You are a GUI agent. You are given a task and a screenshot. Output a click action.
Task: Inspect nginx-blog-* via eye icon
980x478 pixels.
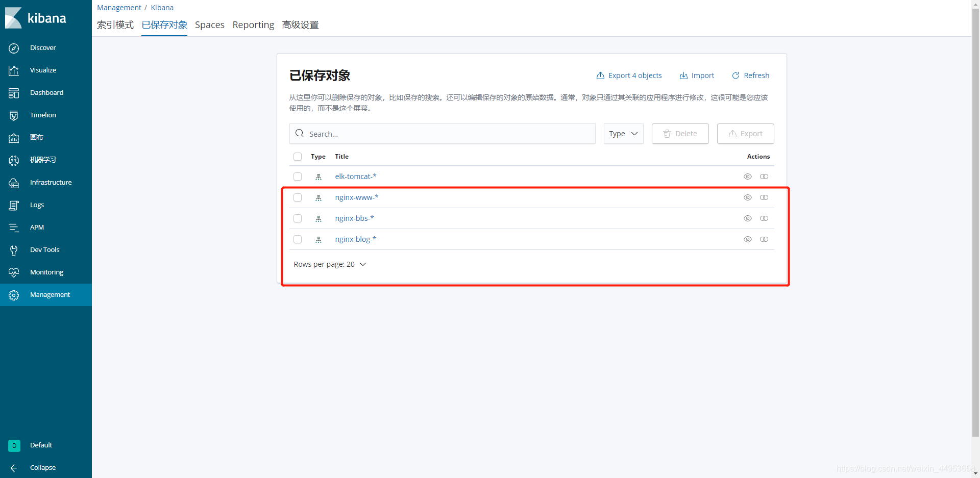[748, 239]
